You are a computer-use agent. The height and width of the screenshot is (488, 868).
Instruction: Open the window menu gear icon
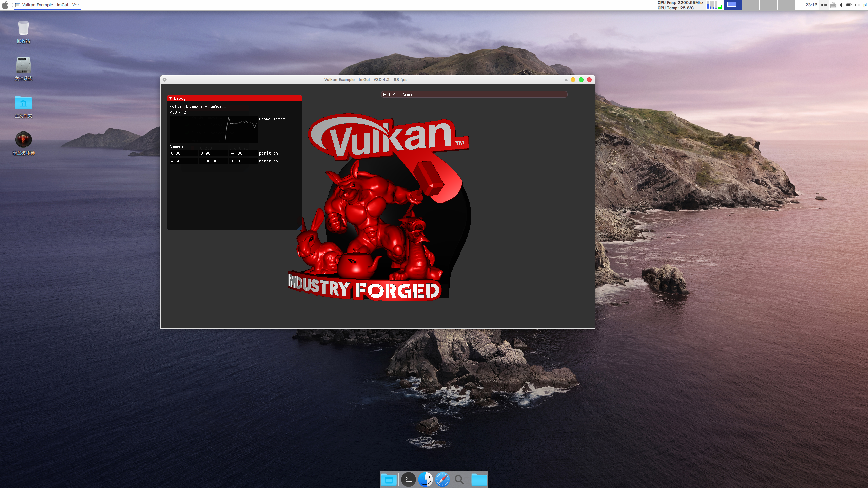pyautogui.click(x=165, y=80)
